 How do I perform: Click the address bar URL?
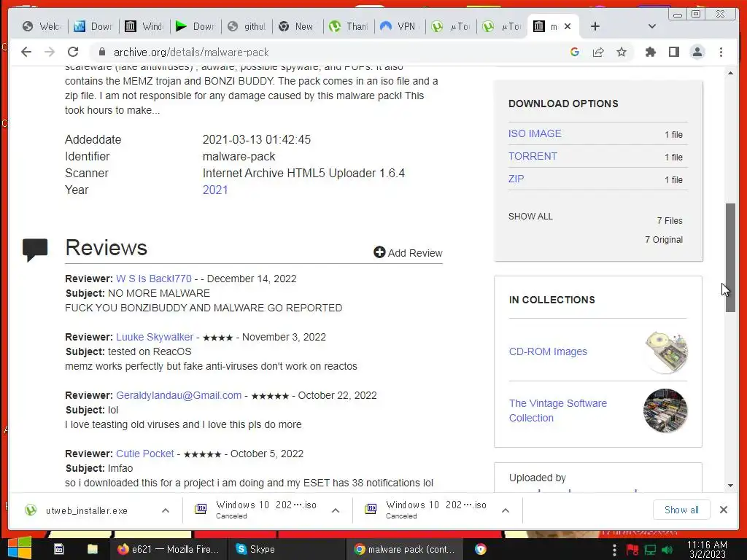point(191,52)
